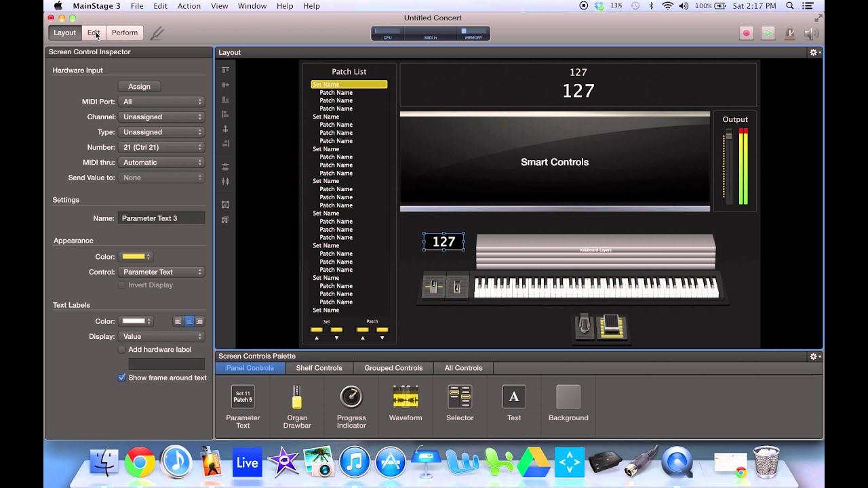Open the MIDI thru dropdown
The width and height of the screenshot is (868, 488).
[161, 163]
